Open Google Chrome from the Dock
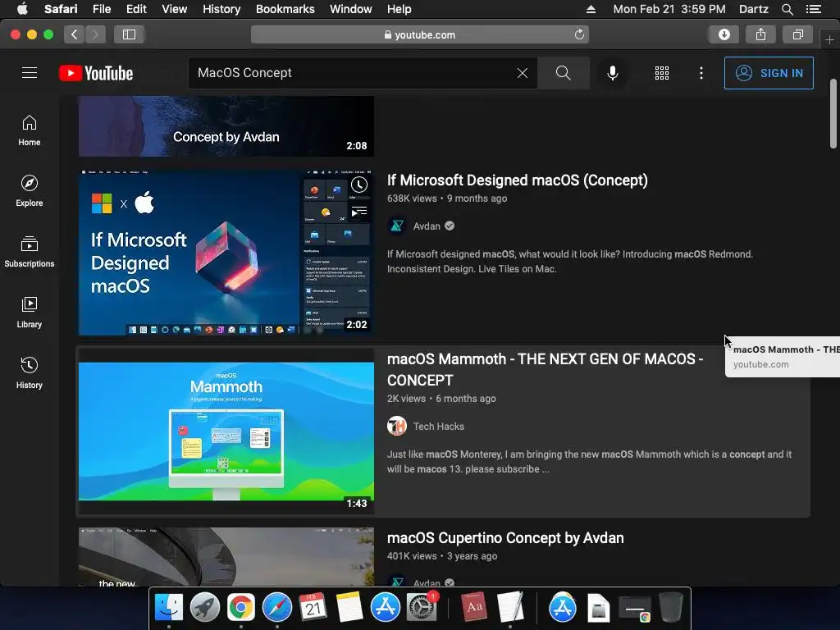This screenshot has height=630, width=840. pyautogui.click(x=240, y=608)
